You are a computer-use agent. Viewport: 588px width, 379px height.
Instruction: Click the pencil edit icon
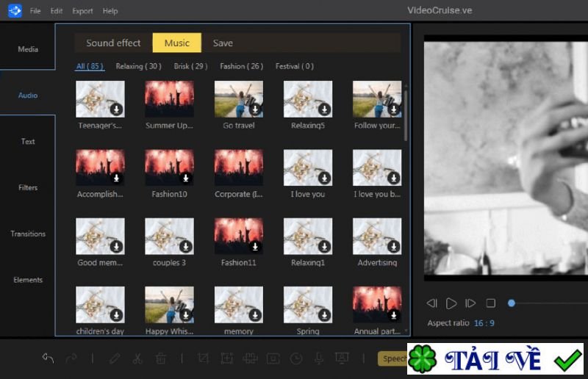pyautogui.click(x=115, y=358)
